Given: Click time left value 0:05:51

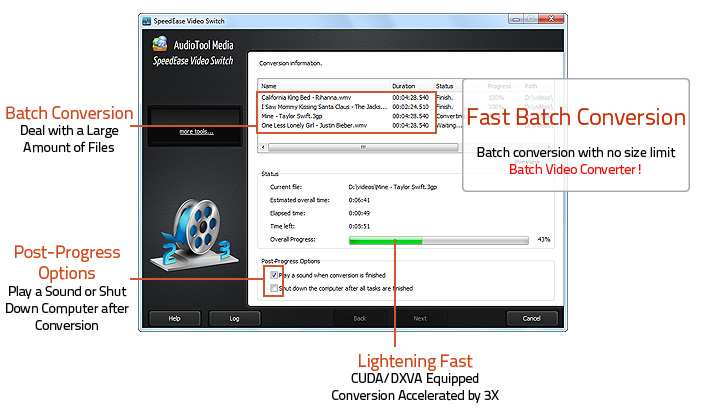Looking at the screenshot, I should click(359, 226).
